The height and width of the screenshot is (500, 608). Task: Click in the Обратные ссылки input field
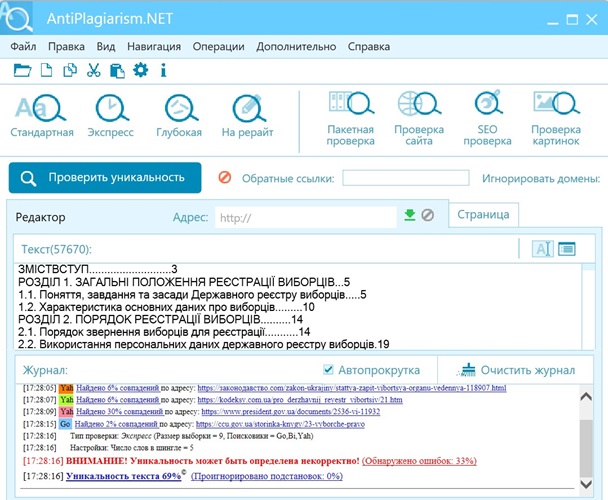tap(406, 178)
